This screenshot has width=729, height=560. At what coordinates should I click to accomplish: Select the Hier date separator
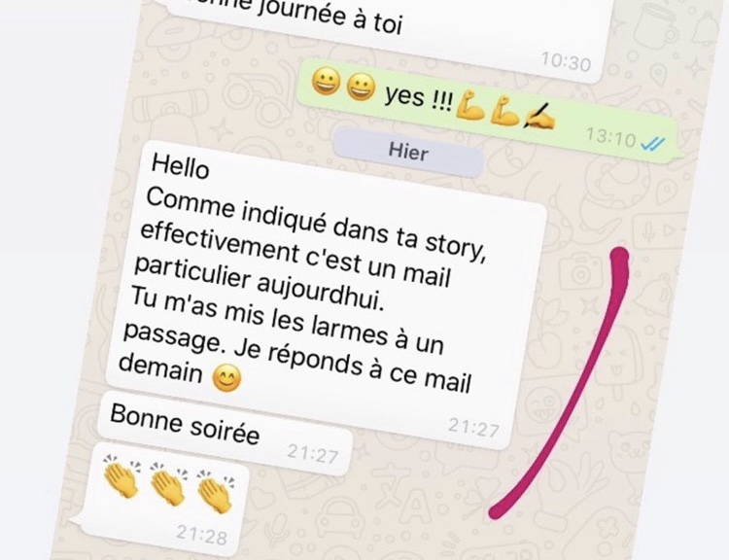pyautogui.click(x=408, y=151)
